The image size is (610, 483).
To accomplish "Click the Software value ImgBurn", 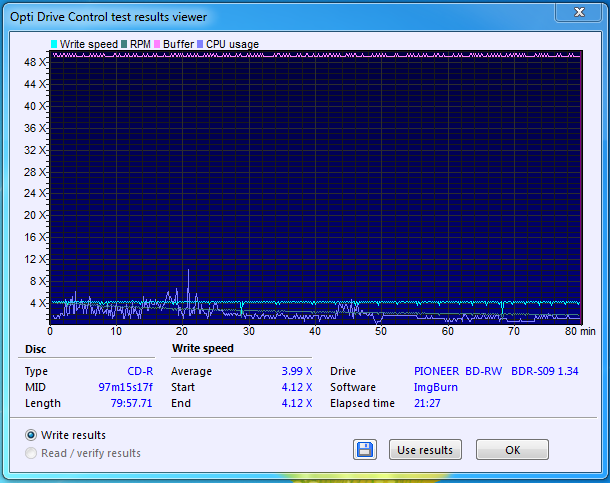I will pos(436,387).
